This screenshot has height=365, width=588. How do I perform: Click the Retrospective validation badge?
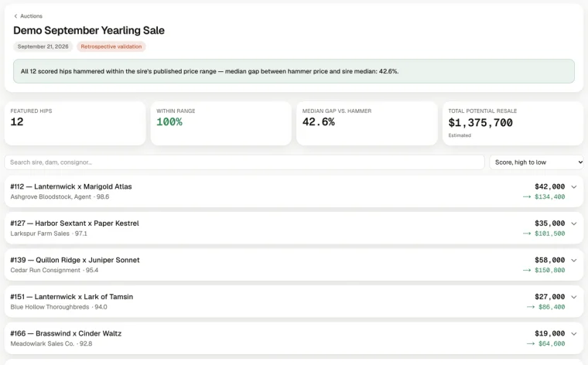(x=111, y=46)
